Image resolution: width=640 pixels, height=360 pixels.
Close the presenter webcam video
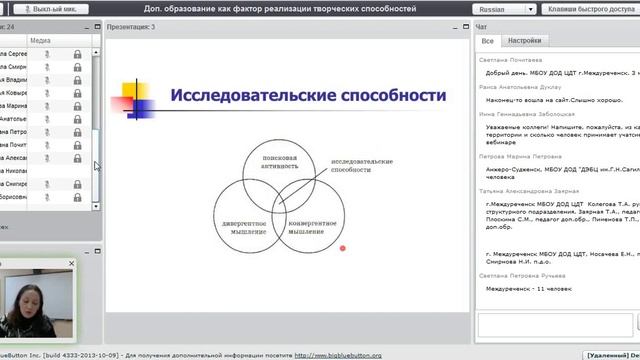pos(71,264)
